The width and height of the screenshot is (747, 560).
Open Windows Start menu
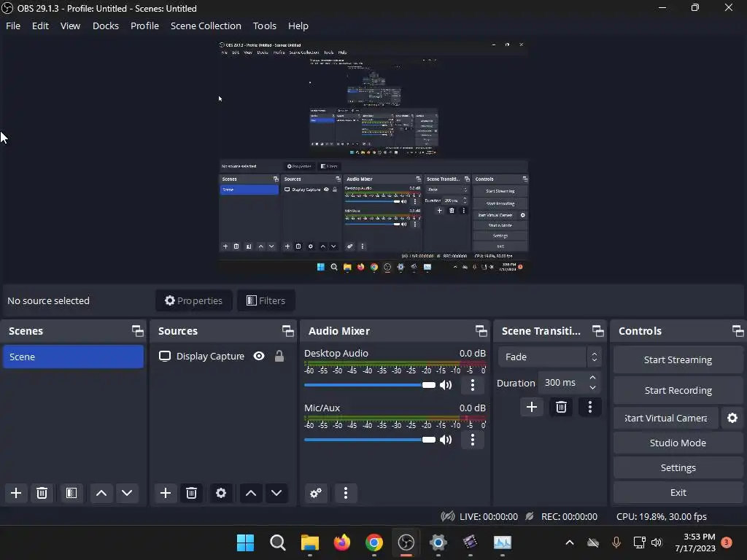coord(245,542)
